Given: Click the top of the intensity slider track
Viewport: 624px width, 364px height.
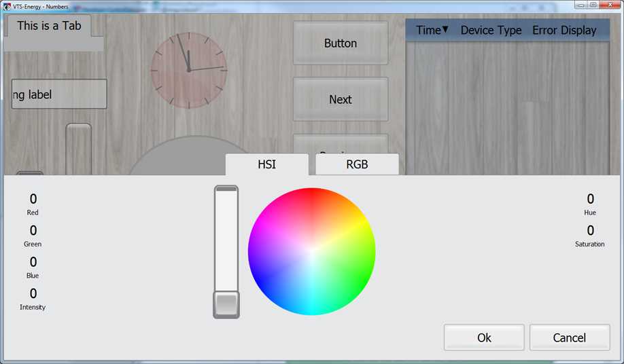Looking at the screenshot, I should click(x=226, y=191).
